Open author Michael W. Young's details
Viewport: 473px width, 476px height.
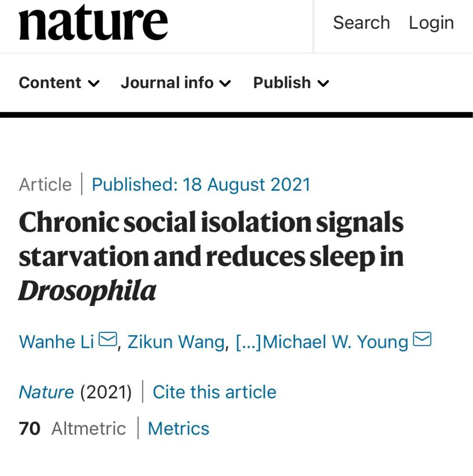pos(335,342)
